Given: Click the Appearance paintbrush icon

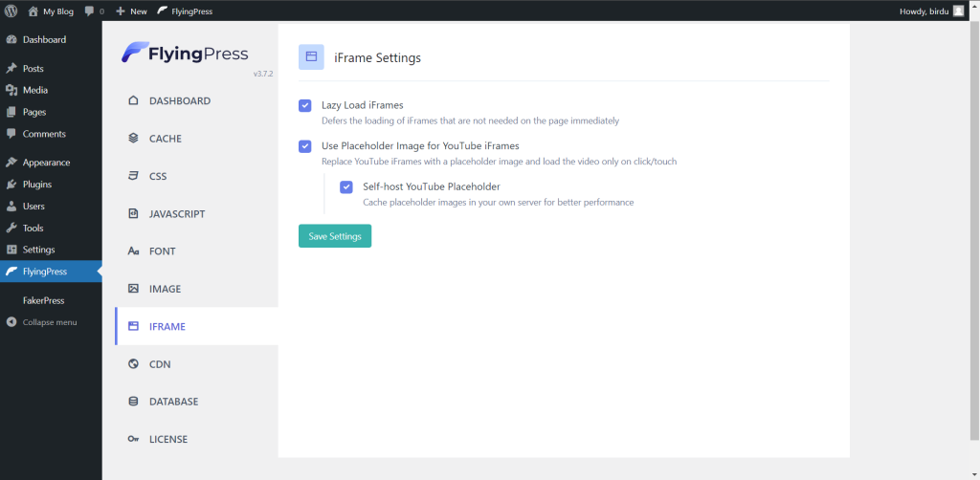Looking at the screenshot, I should [11, 163].
